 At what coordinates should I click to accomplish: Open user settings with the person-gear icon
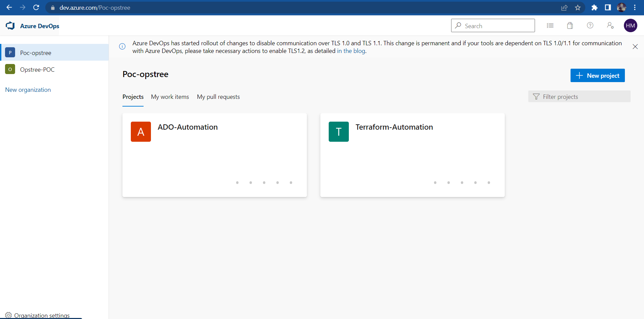pyautogui.click(x=610, y=25)
